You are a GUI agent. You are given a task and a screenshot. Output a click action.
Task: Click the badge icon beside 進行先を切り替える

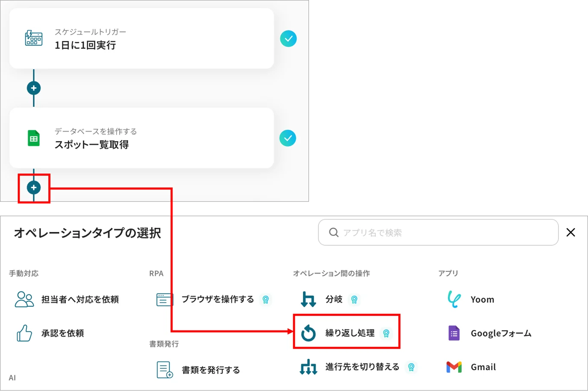[411, 367]
